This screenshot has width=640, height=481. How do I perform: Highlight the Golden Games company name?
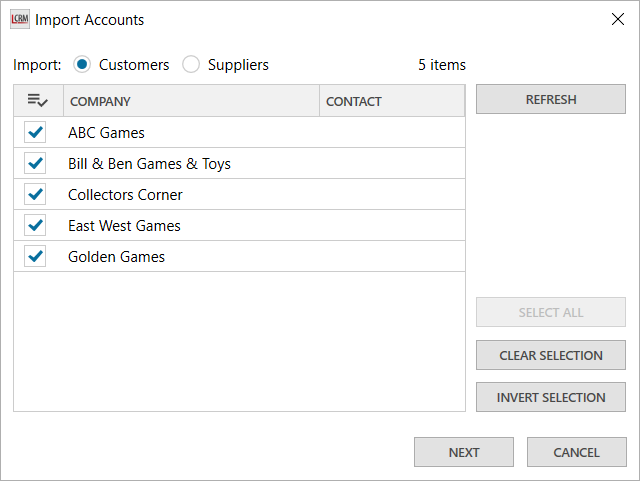pyautogui.click(x=116, y=256)
